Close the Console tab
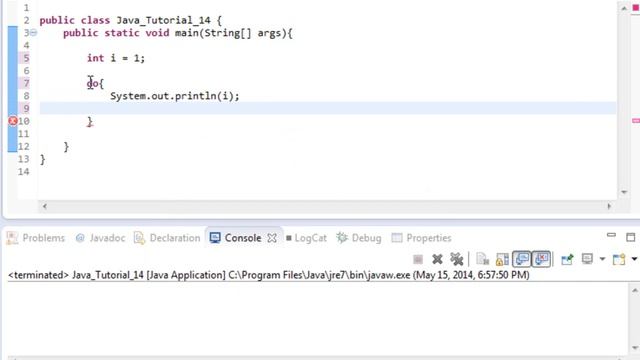Image resolution: width=640 pixels, height=360 pixels. 272,238
